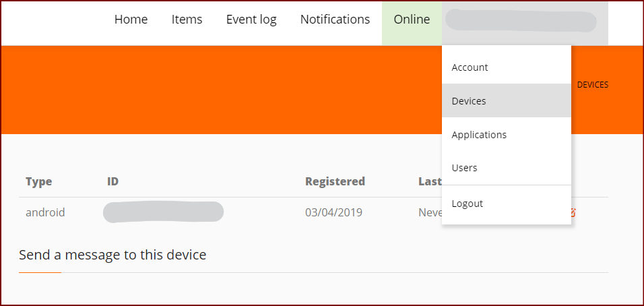Click the 03/04/2019 registered date cell
Image resolution: width=644 pixels, height=306 pixels.
(x=333, y=212)
